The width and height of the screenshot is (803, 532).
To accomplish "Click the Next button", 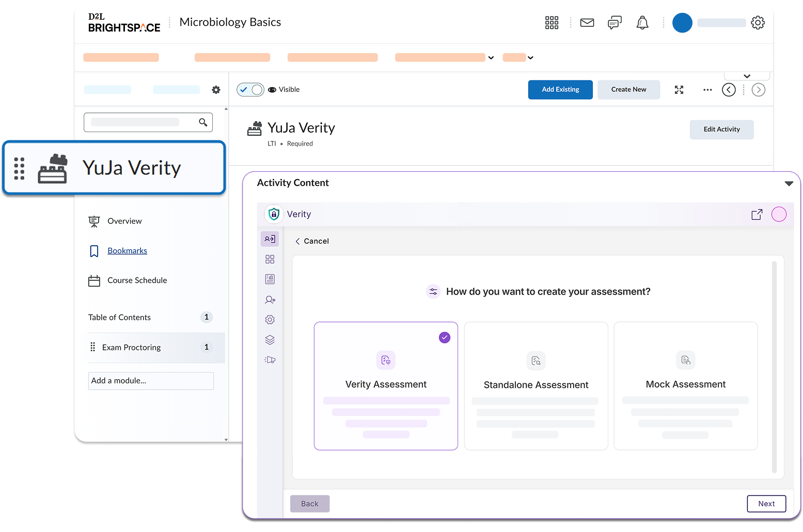I will pos(766,504).
